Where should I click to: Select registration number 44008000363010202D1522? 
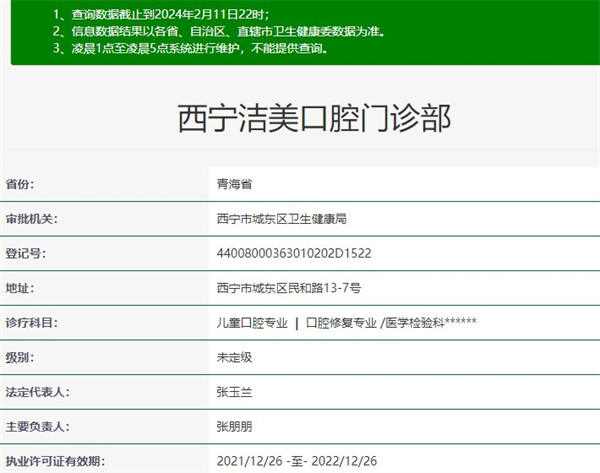click(x=294, y=253)
